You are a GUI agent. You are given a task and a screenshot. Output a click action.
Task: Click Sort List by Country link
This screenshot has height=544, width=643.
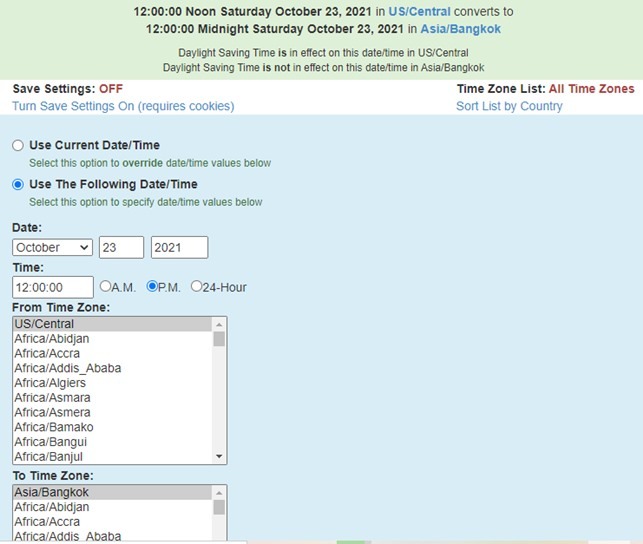coord(509,106)
